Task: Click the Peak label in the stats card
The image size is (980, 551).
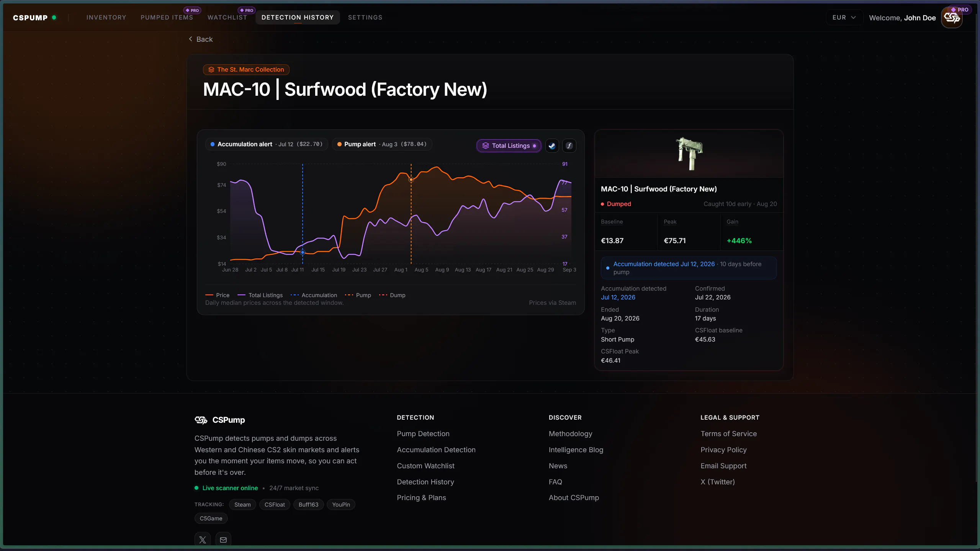Action: (670, 222)
